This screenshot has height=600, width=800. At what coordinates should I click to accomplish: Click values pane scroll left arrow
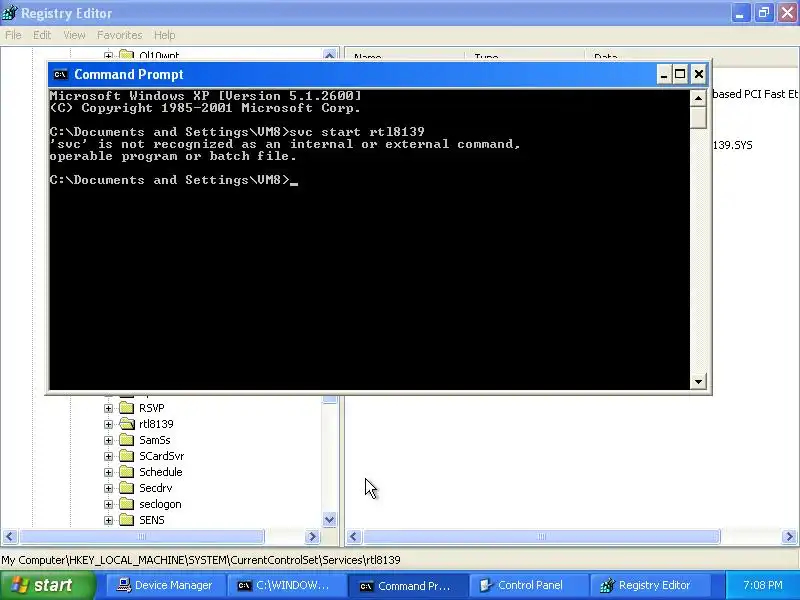pyautogui.click(x=354, y=537)
